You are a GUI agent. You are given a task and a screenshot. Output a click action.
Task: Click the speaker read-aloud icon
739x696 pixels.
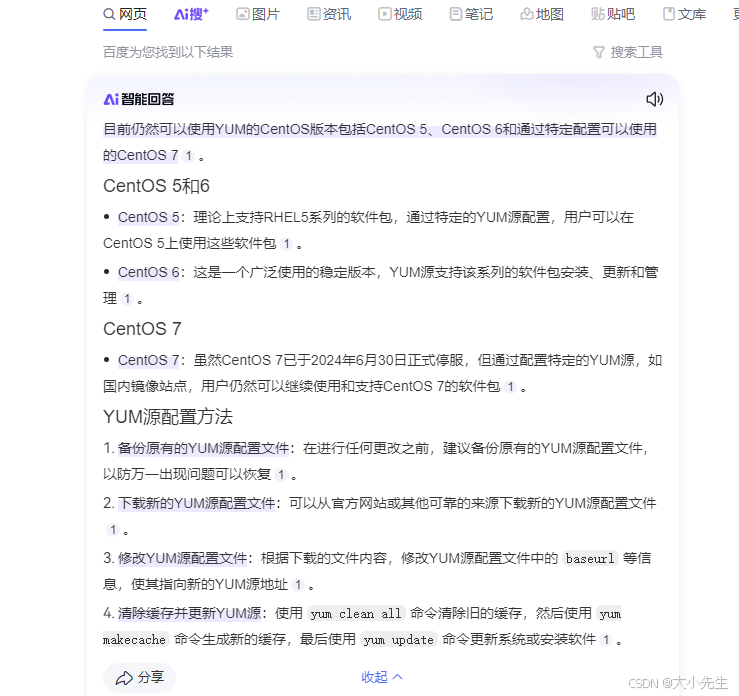654,99
